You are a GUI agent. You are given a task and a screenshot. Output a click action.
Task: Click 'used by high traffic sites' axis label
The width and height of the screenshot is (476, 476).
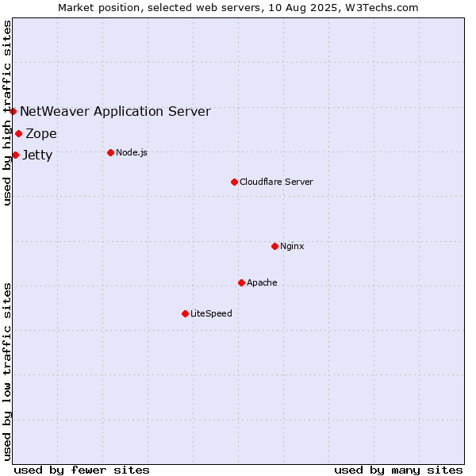[6, 113]
